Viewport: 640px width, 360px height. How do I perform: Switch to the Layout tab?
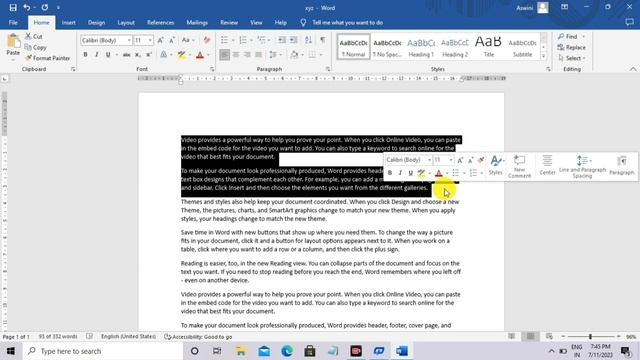coord(126,22)
